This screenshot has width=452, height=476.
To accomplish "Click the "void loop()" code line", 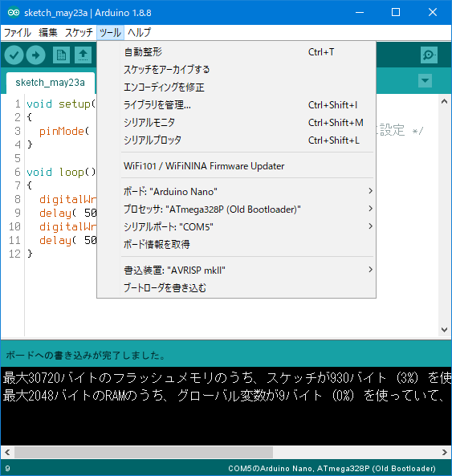I will click(x=61, y=172).
